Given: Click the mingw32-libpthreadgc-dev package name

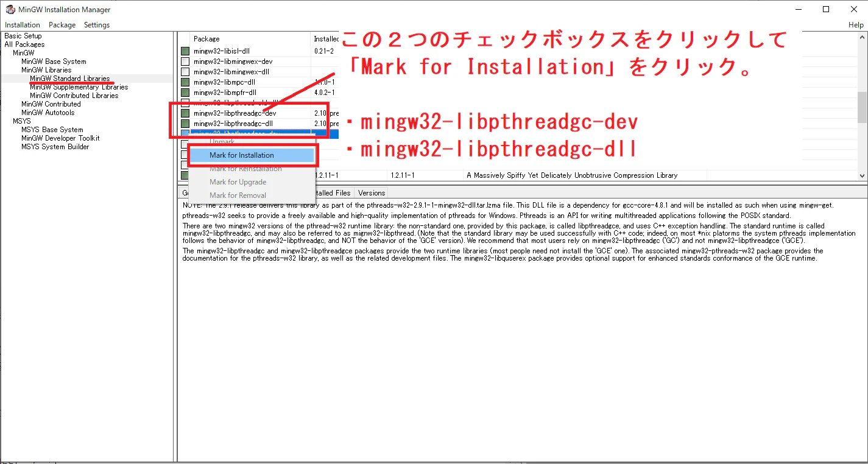Looking at the screenshot, I should point(235,113).
